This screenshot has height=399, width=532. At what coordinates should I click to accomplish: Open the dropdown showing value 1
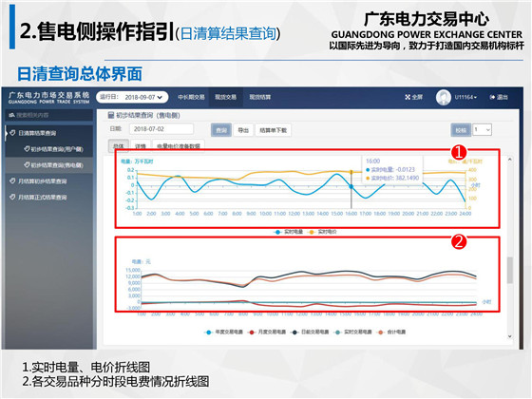[483, 129]
